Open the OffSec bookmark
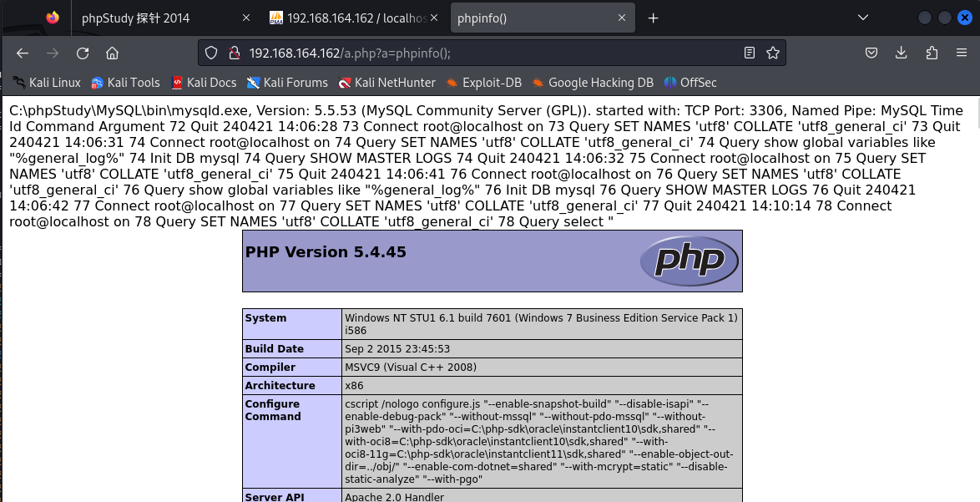Screen dimensions: 980x502 pos(690,83)
